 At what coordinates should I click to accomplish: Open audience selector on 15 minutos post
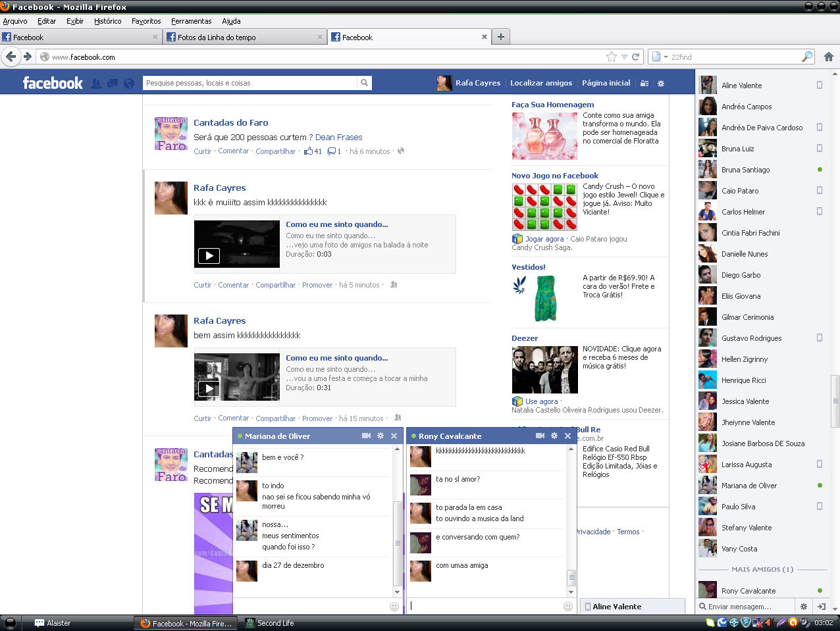pyautogui.click(x=398, y=418)
